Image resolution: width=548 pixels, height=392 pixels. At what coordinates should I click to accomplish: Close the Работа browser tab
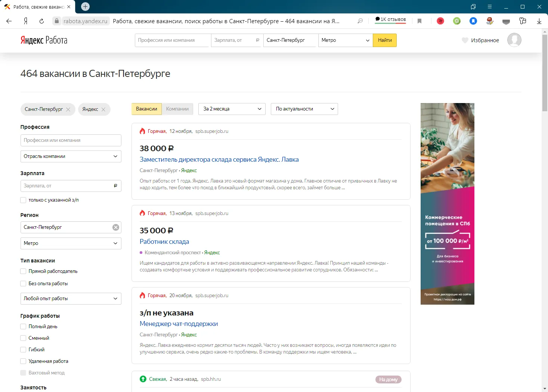(69, 7)
